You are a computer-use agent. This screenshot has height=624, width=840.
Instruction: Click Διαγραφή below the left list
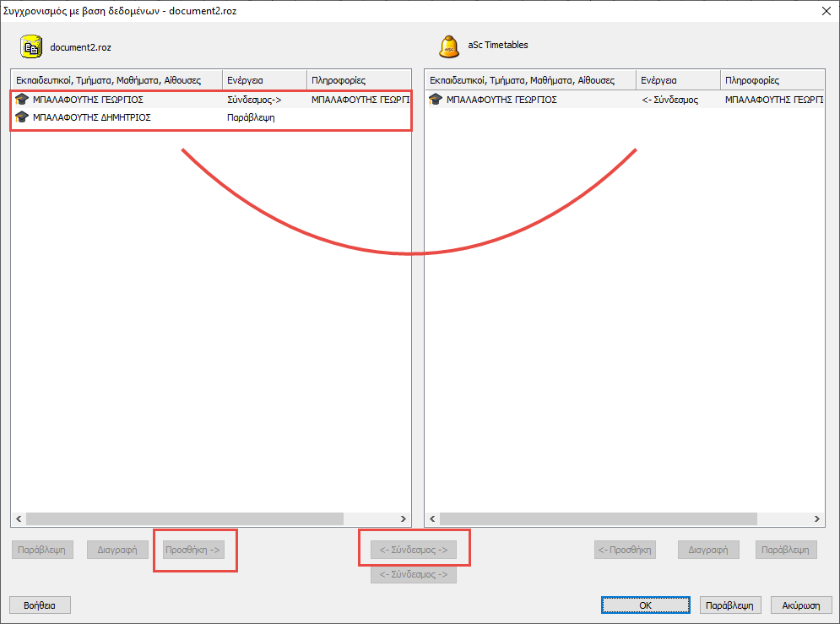click(x=117, y=550)
